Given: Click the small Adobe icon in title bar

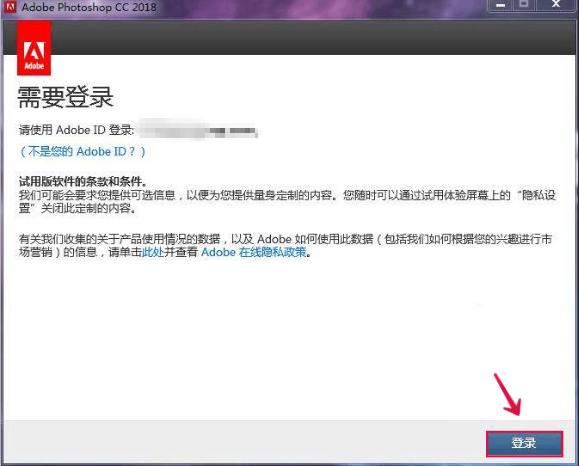Looking at the screenshot, I should coord(9,7).
